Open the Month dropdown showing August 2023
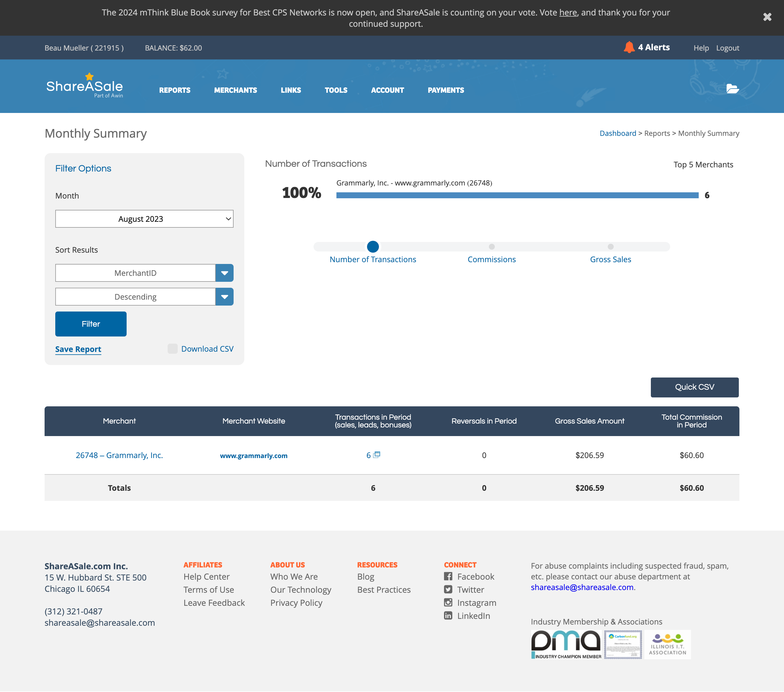 pyautogui.click(x=144, y=219)
